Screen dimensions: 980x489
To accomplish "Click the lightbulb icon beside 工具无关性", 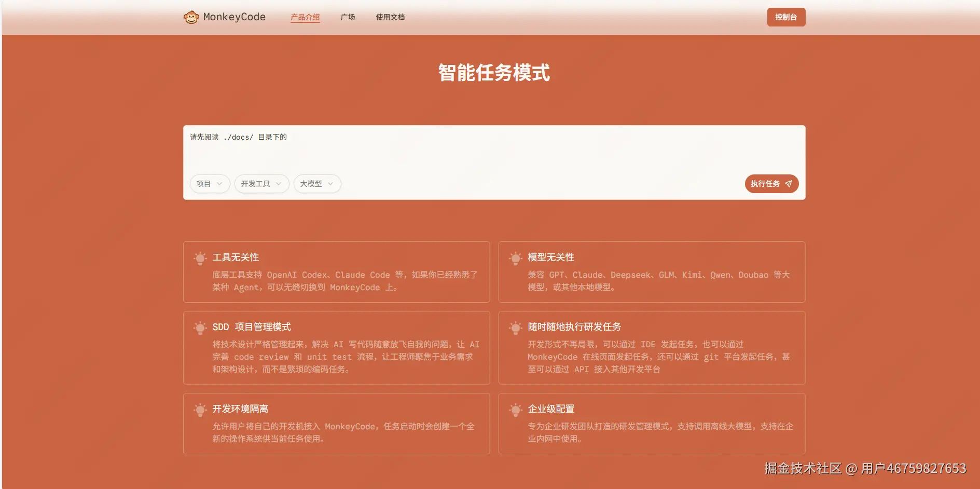I will [x=200, y=258].
